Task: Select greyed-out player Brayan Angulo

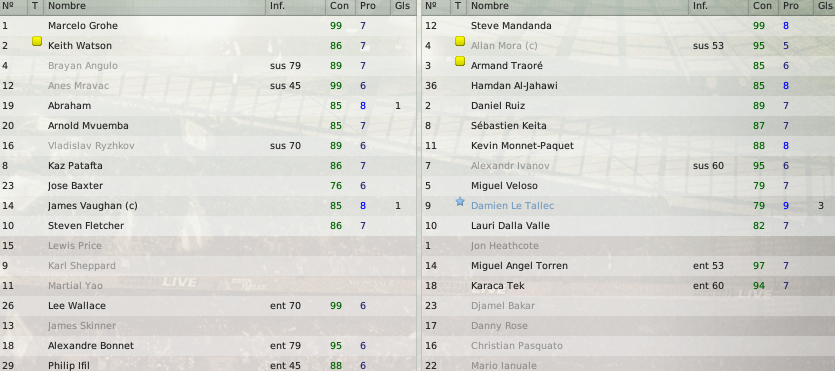Action: point(83,65)
